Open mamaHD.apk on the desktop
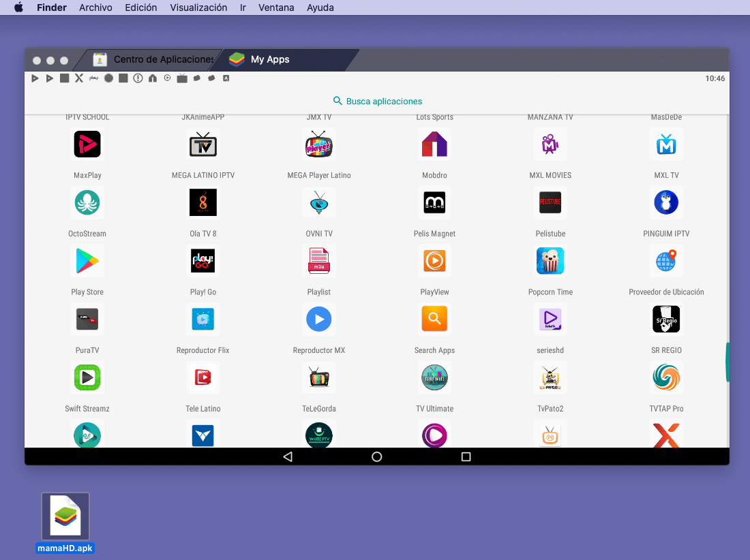Image resolution: width=750 pixels, height=560 pixels. coord(65,516)
